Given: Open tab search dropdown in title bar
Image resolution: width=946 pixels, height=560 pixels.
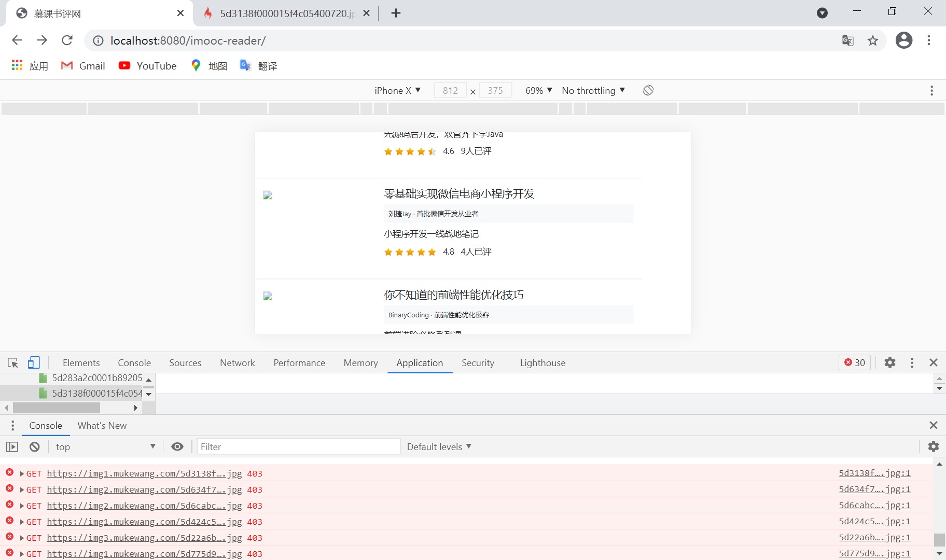Looking at the screenshot, I should tap(822, 13).
